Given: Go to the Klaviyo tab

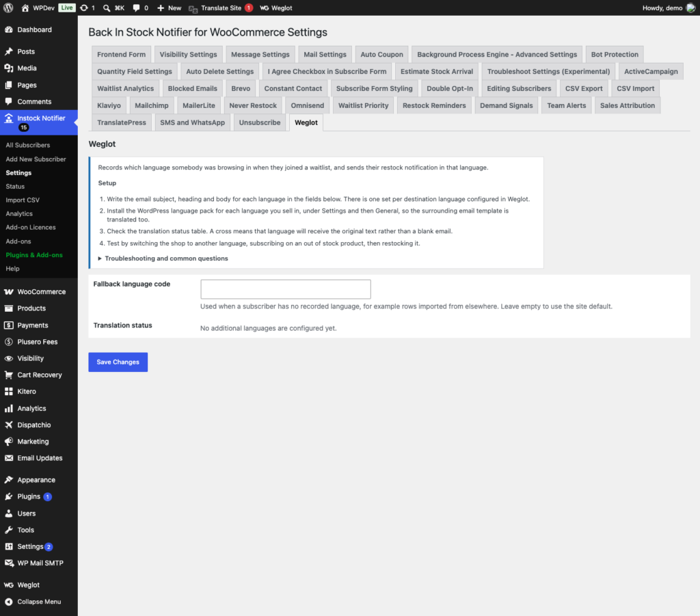Looking at the screenshot, I should coord(109,105).
